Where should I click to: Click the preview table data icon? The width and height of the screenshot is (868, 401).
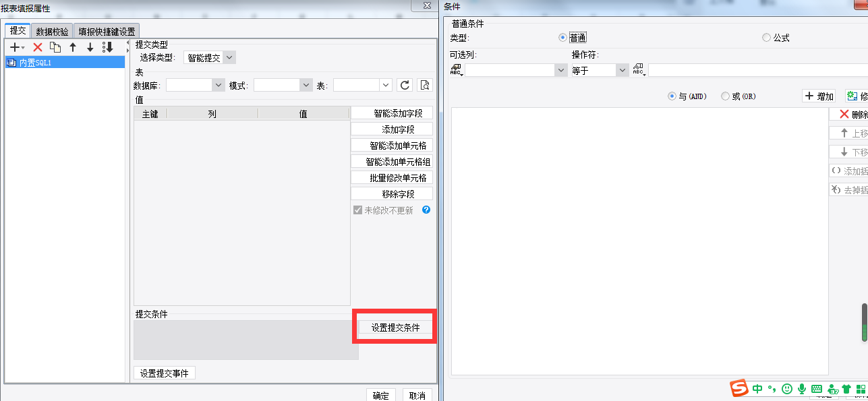click(x=424, y=85)
